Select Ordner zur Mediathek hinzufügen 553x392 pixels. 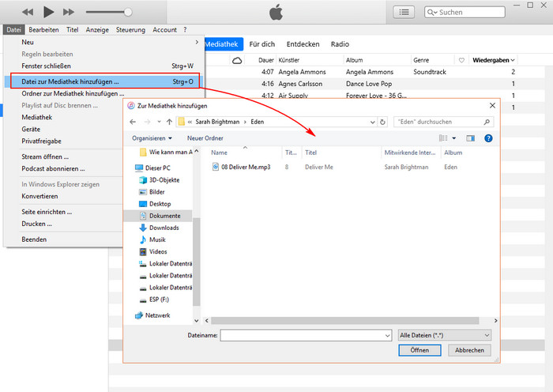73,93
